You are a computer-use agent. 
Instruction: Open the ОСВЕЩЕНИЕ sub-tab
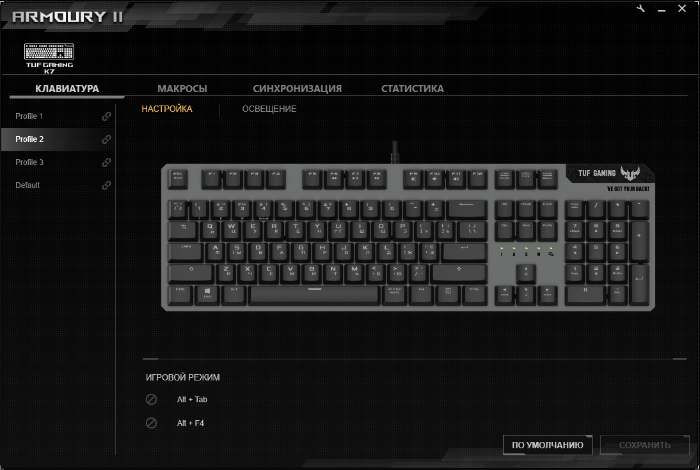tap(269, 109)
